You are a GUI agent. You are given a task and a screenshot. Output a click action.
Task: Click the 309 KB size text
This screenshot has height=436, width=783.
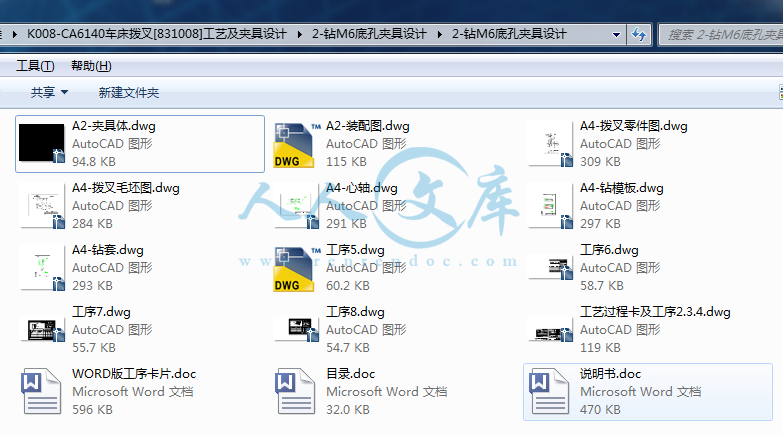pyautogui.click(x=600, y=162)
